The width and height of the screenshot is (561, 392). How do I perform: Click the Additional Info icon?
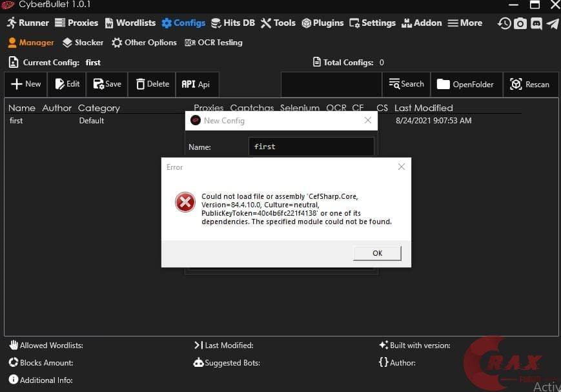[x=14, y=380]
